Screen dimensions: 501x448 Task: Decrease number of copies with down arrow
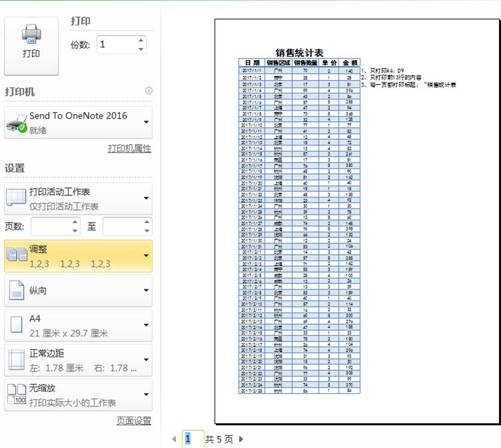(141, 49)
